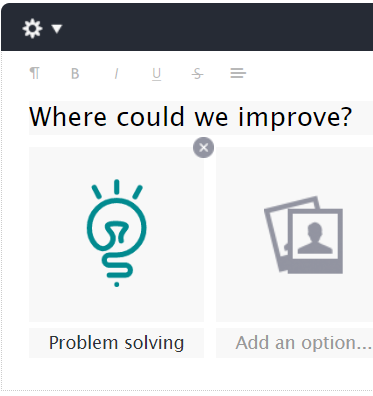Expand the dropdown arrow beside the gear
The height and width of the screenshot is (396, 373).
(57, 29)
